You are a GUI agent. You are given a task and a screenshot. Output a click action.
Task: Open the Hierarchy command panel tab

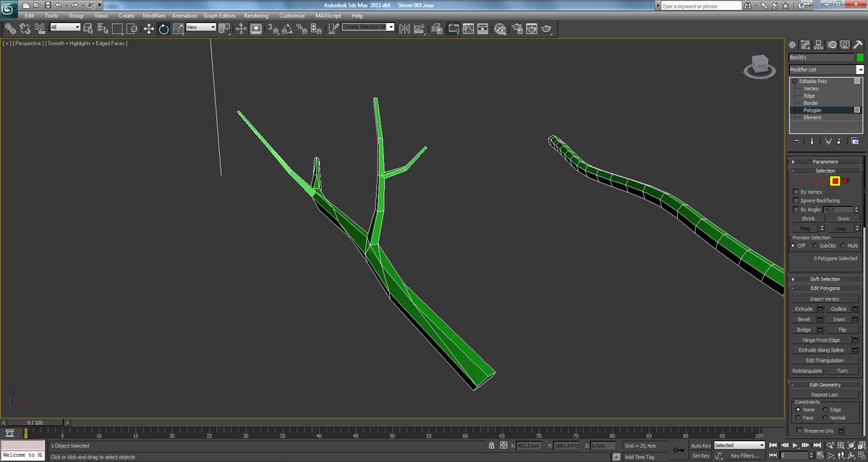pyautogui.click(x=820, y=45)
